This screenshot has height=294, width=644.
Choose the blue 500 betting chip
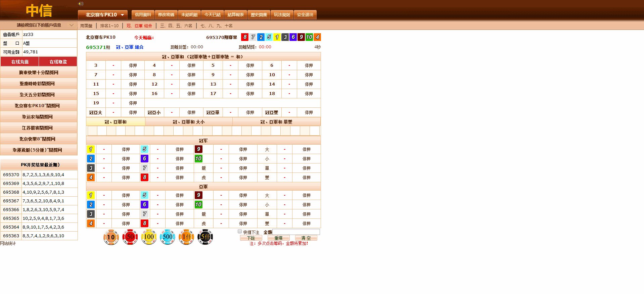tap(168, 237)
